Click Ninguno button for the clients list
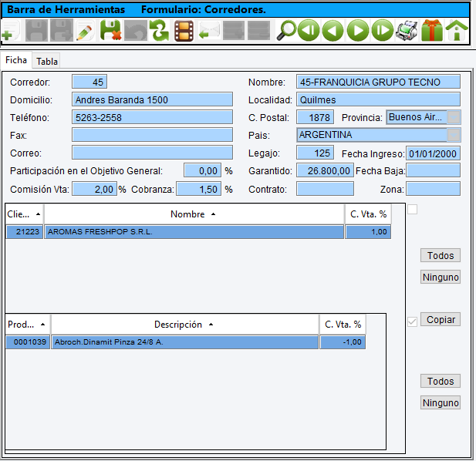476x461 pixels. pos(441,277)
